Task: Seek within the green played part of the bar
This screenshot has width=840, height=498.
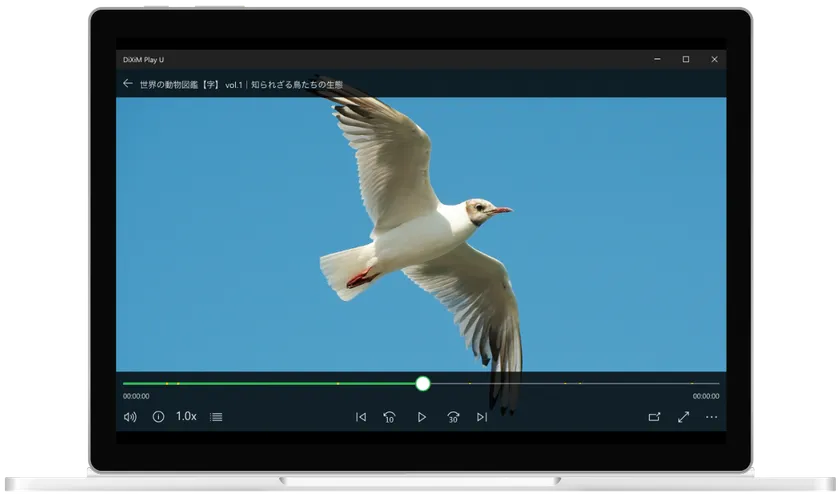Action: (269, 383)
